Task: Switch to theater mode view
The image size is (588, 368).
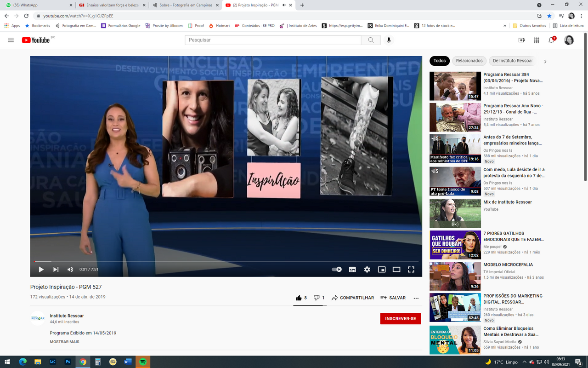Action: [396, 270]
